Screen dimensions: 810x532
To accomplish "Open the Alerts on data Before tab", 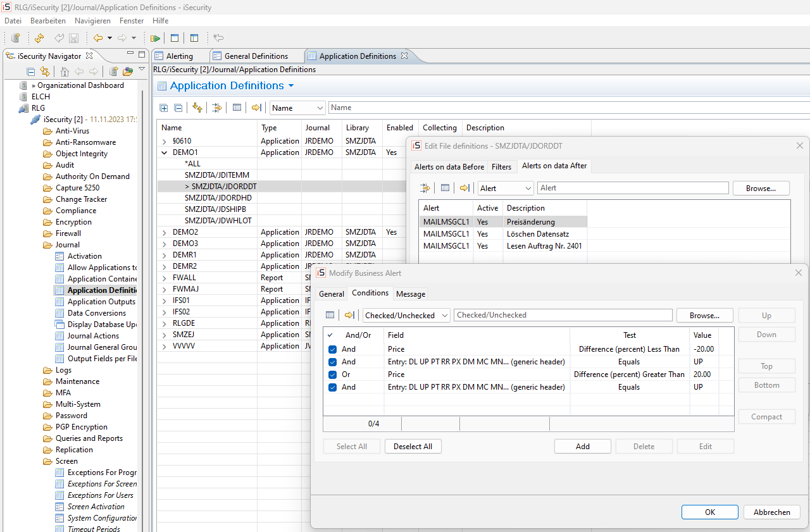I will [449, 167].
